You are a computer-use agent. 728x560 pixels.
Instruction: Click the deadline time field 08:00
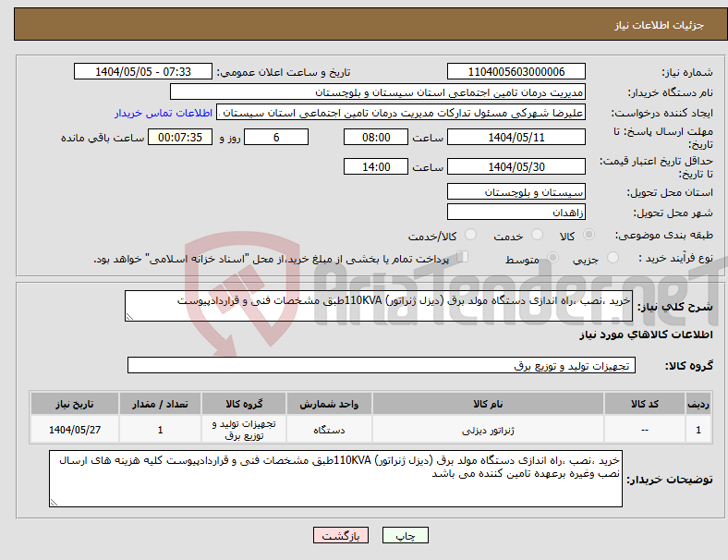(x=376, y=137)
